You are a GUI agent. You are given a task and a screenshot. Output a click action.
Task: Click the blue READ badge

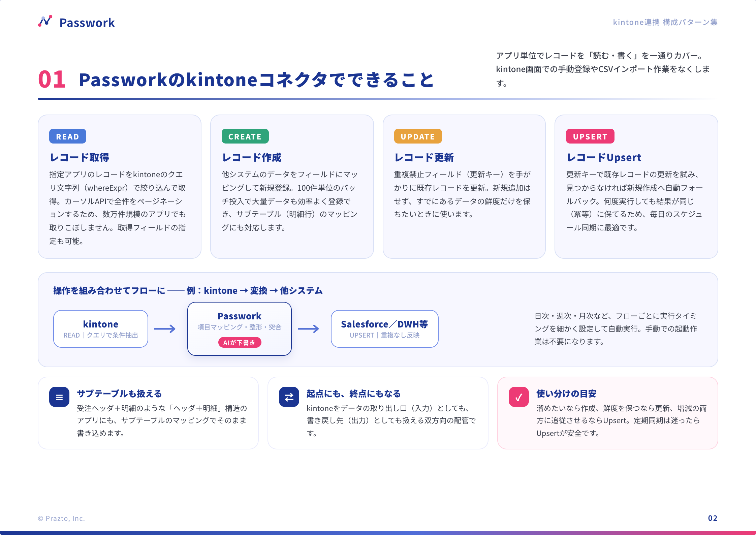click(68, 136)
